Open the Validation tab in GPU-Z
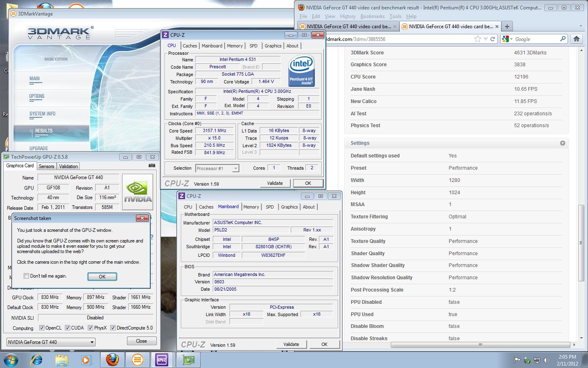The image size is (588, 368). 68,166
